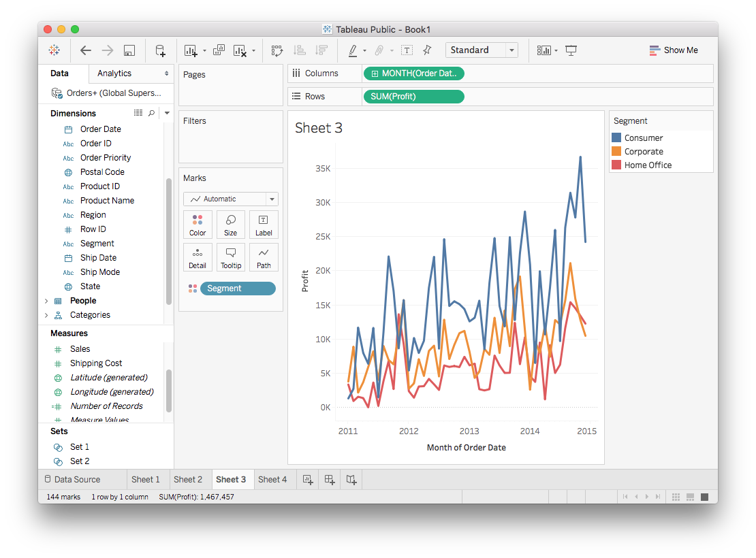Click the Save workbook icon
756x558 pixels.
tap(129, 50)
